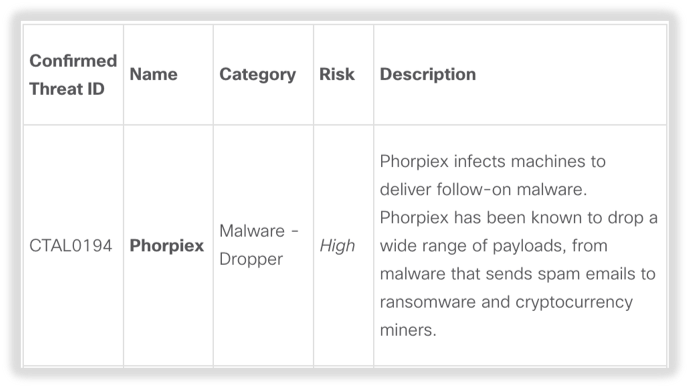Click the Phorpiex description paragraph
Image resolution: width=689 pixels, height=387 pixels.
pyautogui.click(x=519, y=246)
